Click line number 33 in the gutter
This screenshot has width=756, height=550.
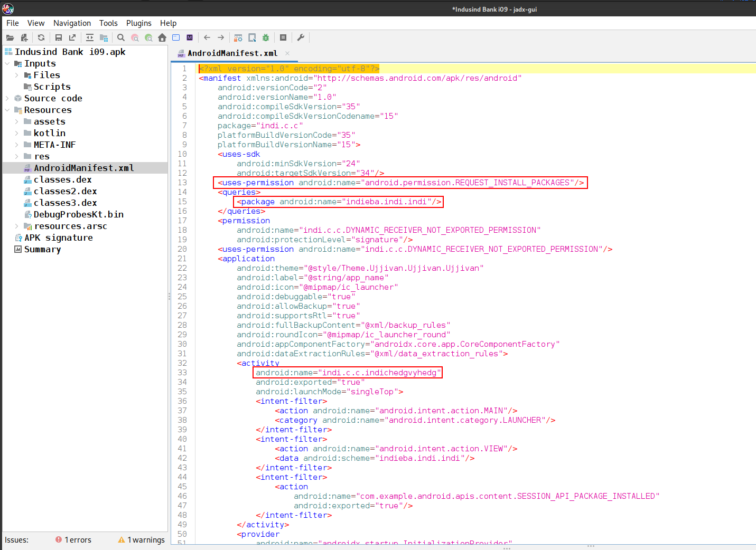(182, 373)
